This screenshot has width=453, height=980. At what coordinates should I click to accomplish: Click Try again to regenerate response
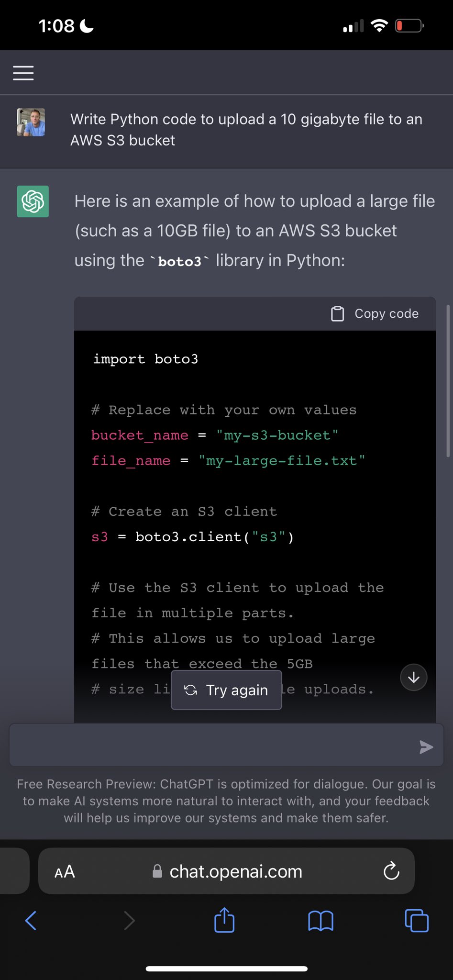pyautogui.click(x=226, y=690)
